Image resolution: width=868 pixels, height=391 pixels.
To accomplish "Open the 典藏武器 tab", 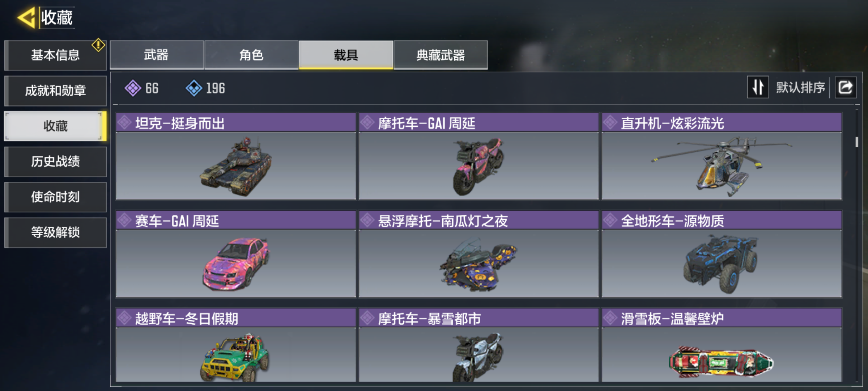I will 441,55.
